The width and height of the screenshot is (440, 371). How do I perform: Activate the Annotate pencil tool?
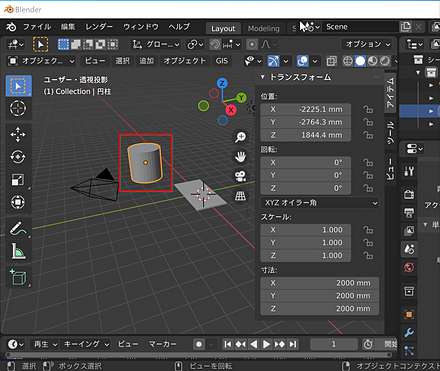coord(18,228)
